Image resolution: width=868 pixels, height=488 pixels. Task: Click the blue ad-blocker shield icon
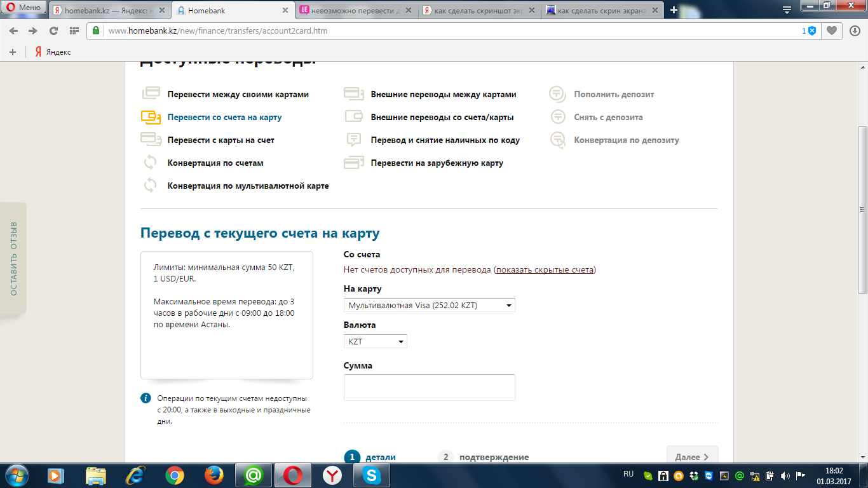point(811,30)
